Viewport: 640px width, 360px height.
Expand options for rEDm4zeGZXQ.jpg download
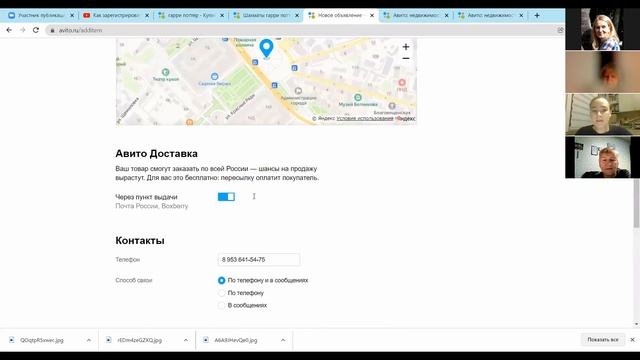[186, 340]
